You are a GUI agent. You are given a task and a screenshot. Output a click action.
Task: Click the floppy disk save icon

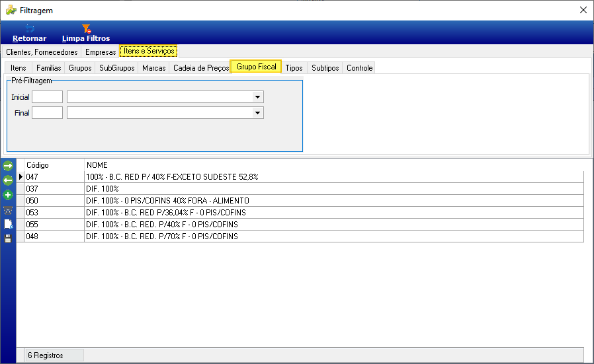(8, 238)
